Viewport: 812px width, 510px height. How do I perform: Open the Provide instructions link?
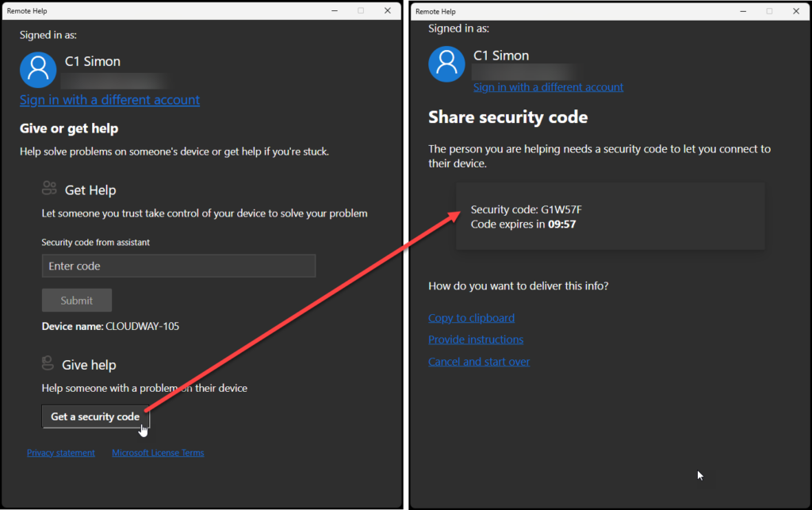click(476, 339)
